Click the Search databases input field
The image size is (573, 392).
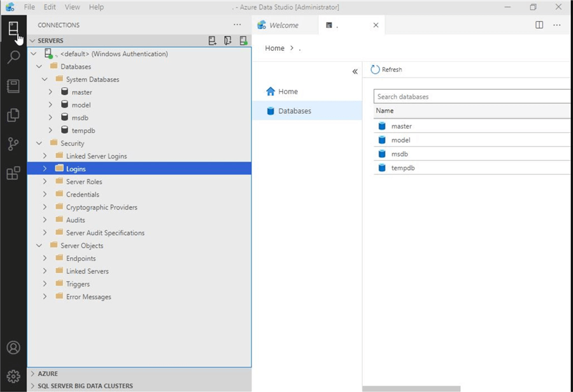pos(471,97)
